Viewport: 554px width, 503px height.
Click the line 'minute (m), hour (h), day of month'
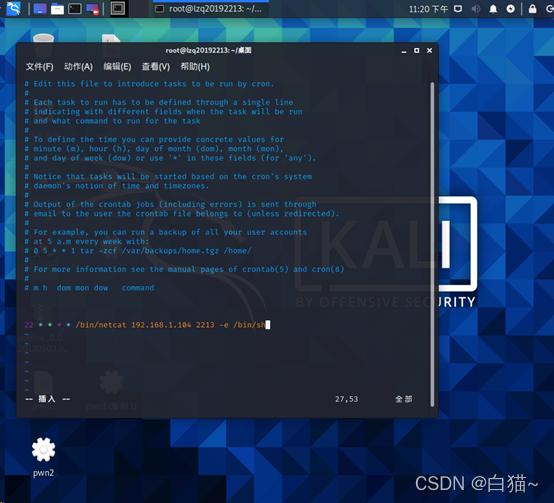pos(154,149)
